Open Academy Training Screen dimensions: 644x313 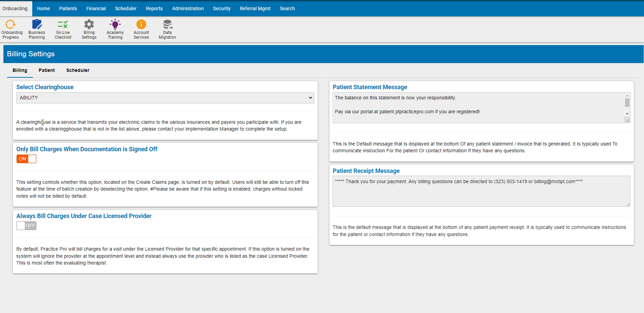[x=115, y=29]
